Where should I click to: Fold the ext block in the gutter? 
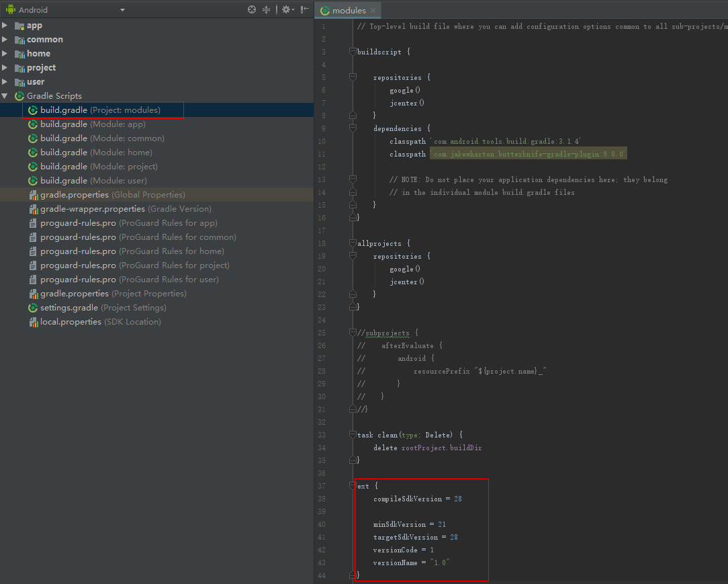click(x=353, y=486)
